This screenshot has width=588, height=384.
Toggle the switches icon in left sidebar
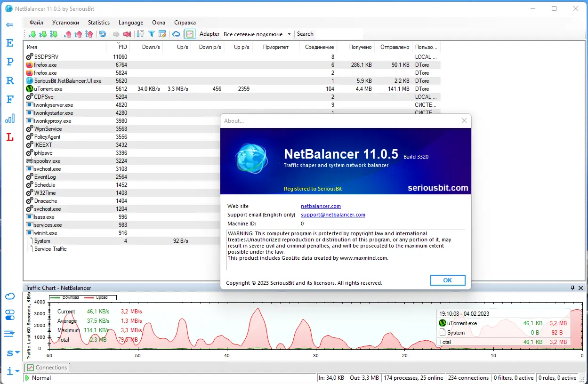point(10,314)
